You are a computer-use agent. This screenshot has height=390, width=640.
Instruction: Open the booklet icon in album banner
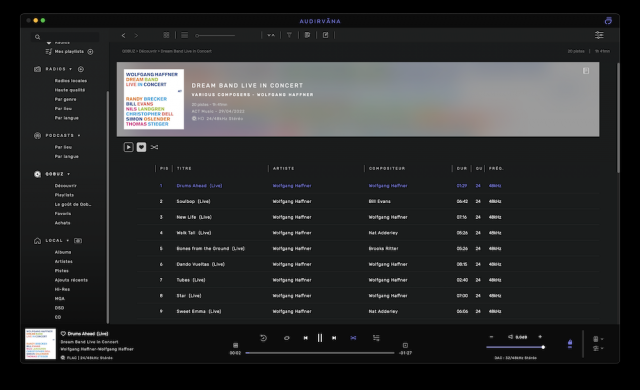586,71
